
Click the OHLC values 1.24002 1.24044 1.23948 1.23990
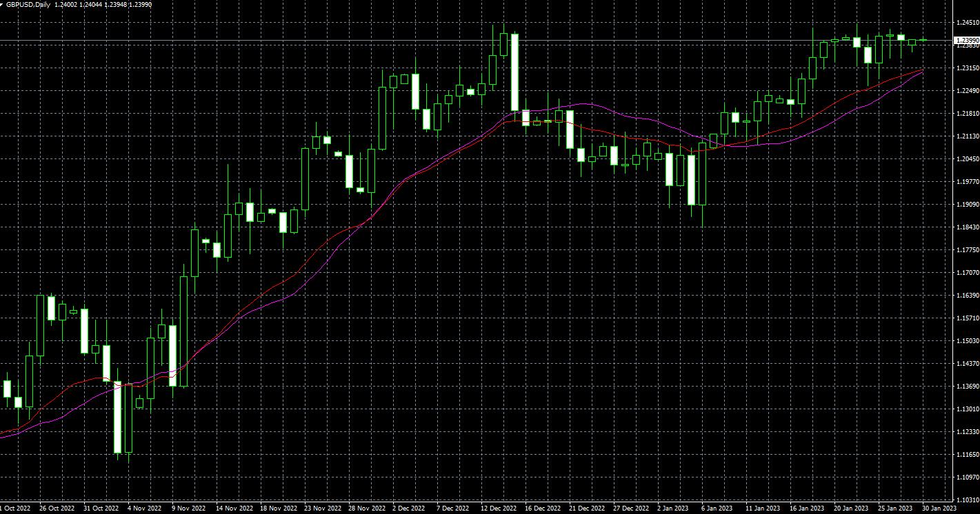(103, 4)
